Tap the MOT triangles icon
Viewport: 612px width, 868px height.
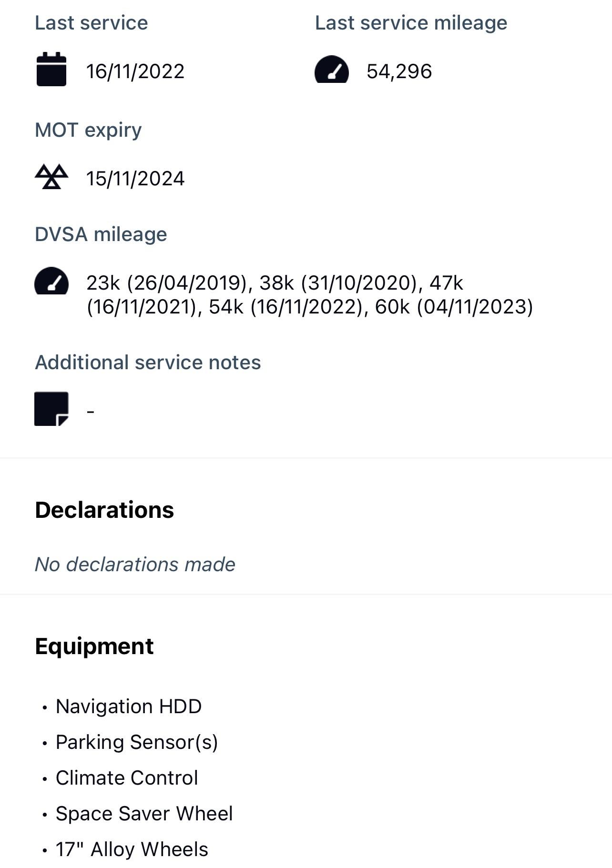[51, 177]
